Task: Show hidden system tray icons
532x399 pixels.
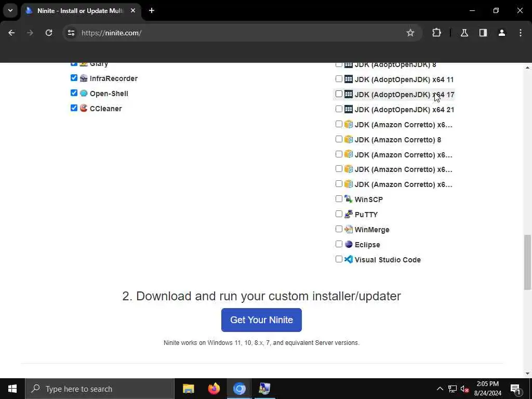Action: point(440,389)
